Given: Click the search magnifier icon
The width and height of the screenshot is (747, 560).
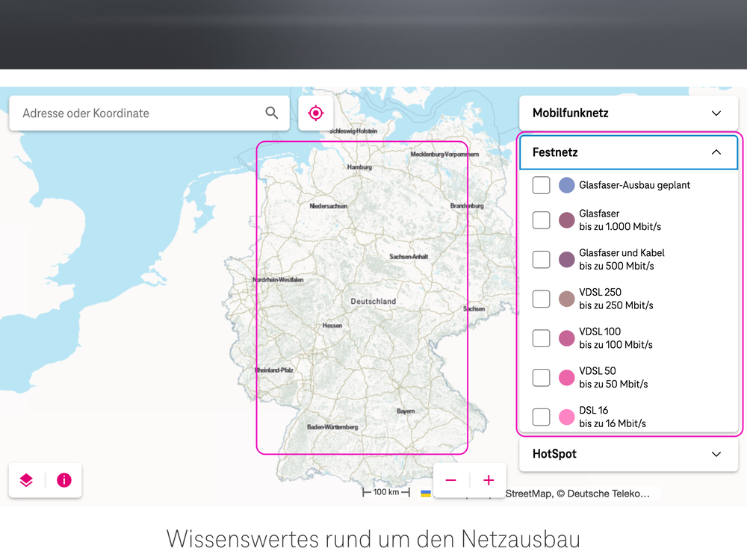Looking at the screenshot, I should point(272,113).
